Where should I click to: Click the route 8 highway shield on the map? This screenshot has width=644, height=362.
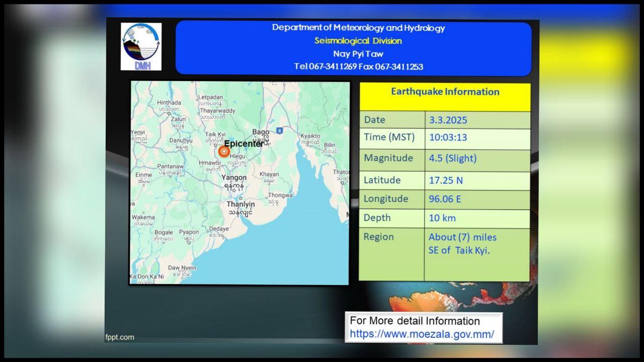pos(279,130)
